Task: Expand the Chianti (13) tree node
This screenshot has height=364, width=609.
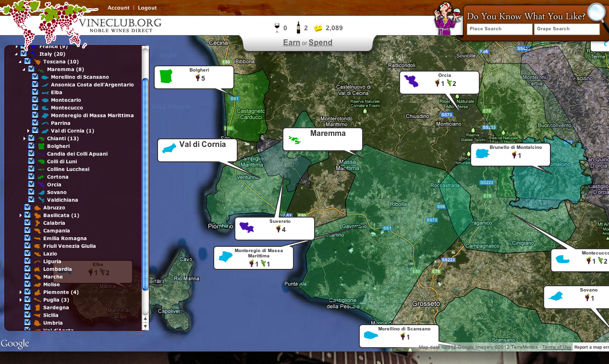Action: [24, 139]
